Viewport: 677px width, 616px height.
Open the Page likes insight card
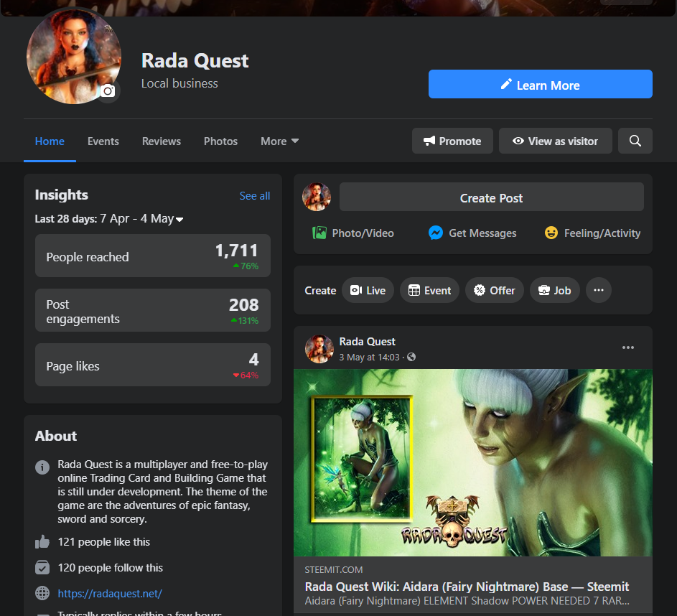click(153, 365)
